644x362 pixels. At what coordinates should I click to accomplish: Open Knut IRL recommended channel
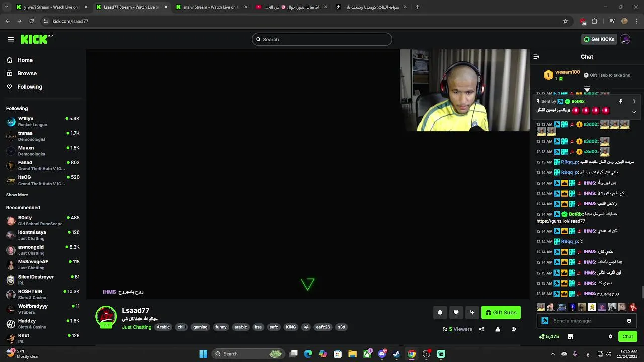tap(43, 338)
